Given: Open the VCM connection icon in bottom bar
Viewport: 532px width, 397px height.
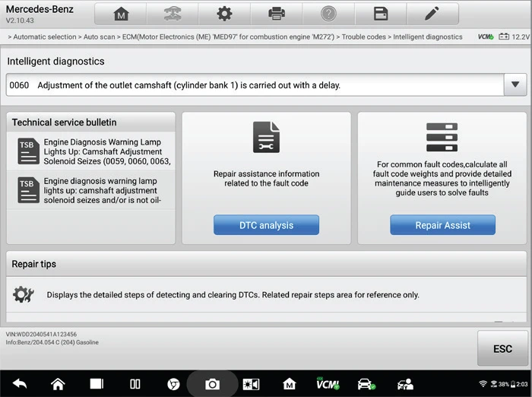Looking at the screenshot, I should click(x=328, y=383).
